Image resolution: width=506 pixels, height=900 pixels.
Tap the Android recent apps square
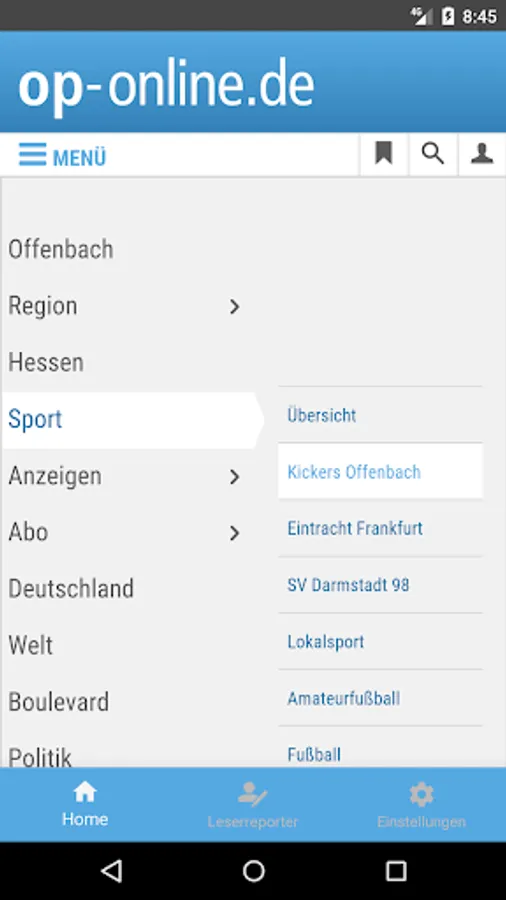tap(396, 871)
